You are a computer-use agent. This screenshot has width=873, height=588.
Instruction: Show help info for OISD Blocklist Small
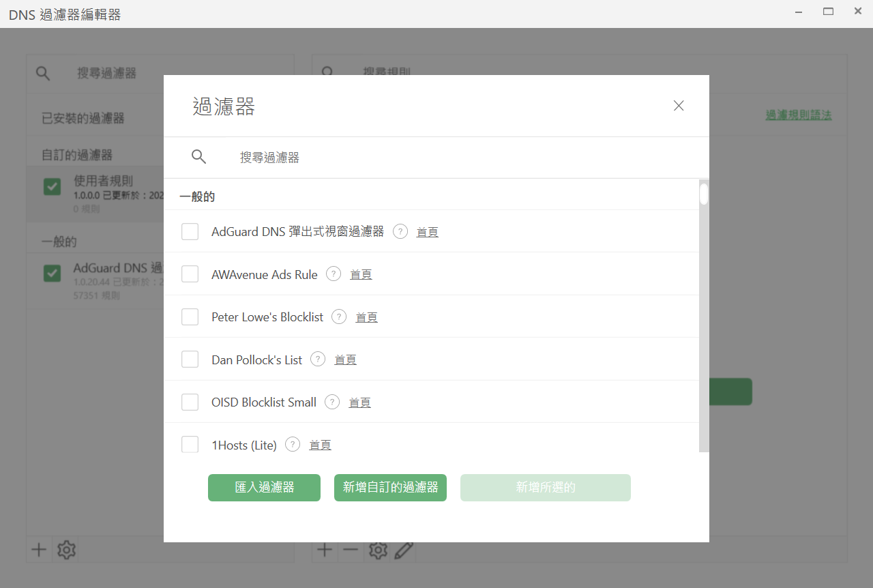(x=332, y=402)
